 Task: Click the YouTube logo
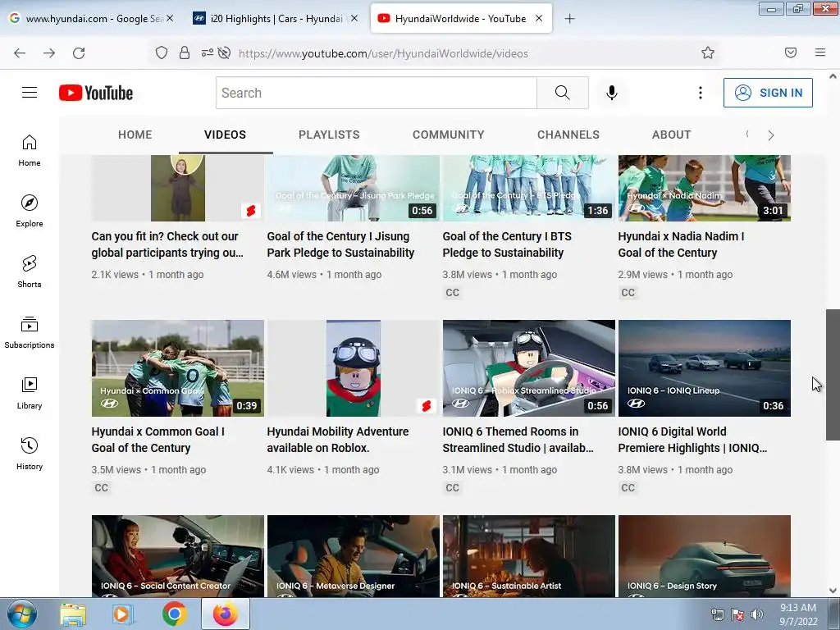tap(96, 93)
